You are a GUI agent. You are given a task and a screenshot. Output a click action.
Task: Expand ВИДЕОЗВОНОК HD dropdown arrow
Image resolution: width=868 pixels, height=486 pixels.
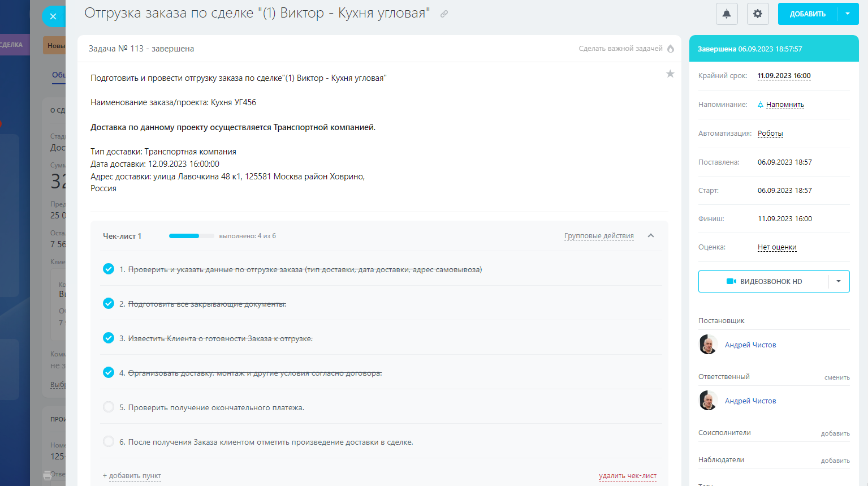pos(839,281)
